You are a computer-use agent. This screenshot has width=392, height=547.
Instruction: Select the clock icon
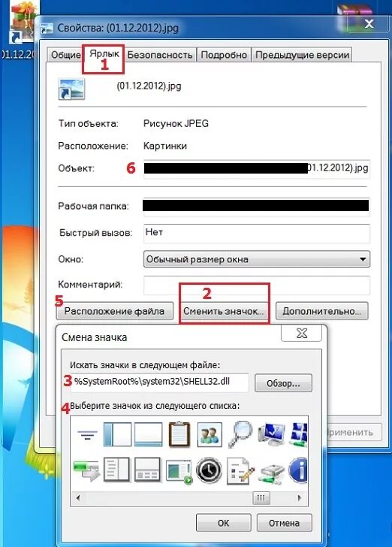209,470
